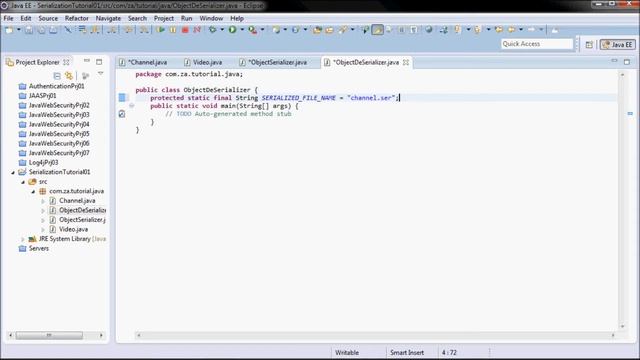Screen dimensions: 640x360
Task: Click the Writable status bar entry
Action: pos(347,353)
